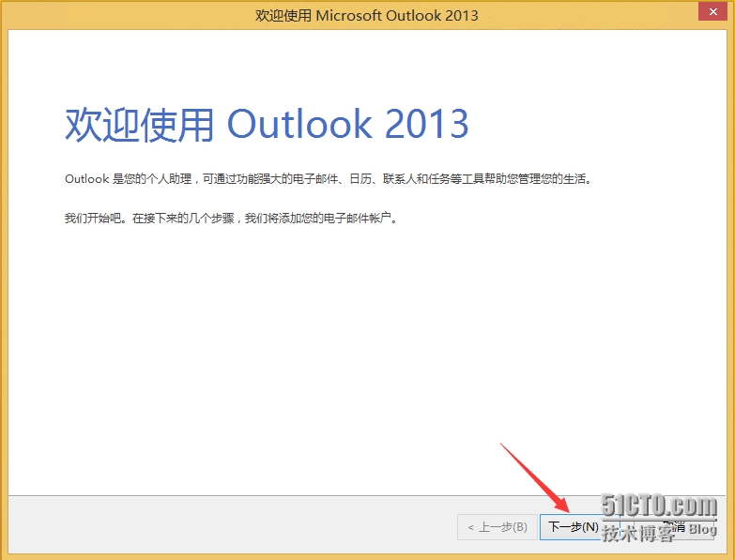Viewport: 735px width, 560px height.
Task: Click the tail of the red arrow
Action: (x=501, y=445)
